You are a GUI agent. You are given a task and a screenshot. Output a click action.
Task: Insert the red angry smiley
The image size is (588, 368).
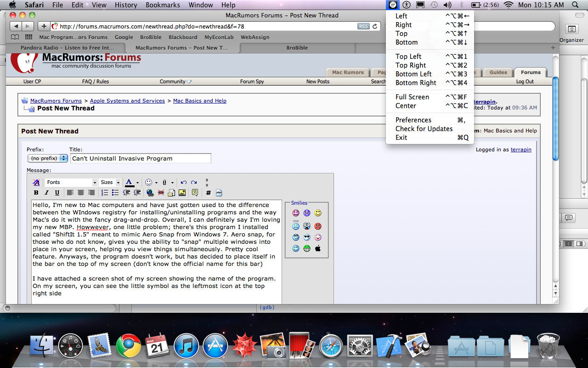click(318, 226)
